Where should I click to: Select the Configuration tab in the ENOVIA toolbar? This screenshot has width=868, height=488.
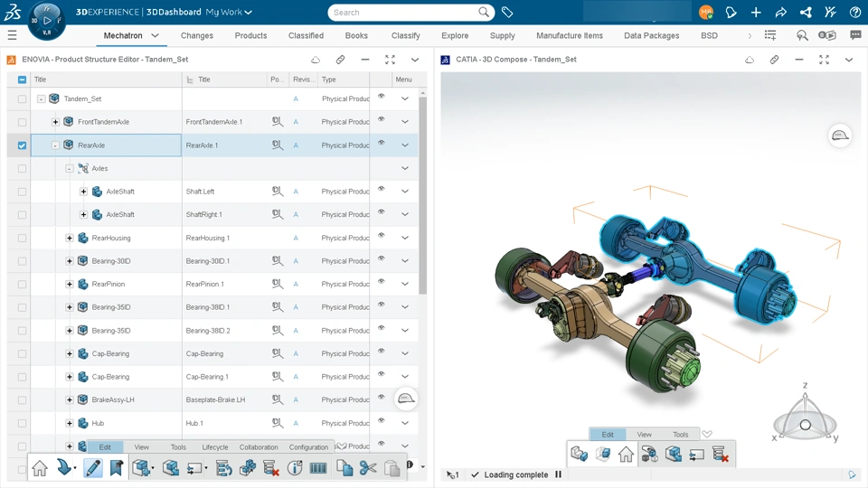308,447
